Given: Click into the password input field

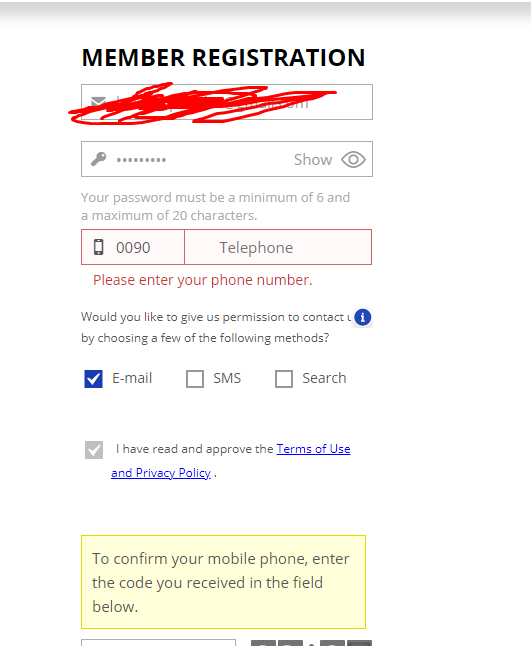Looking at the screenshot, I should tap(227, 159).
